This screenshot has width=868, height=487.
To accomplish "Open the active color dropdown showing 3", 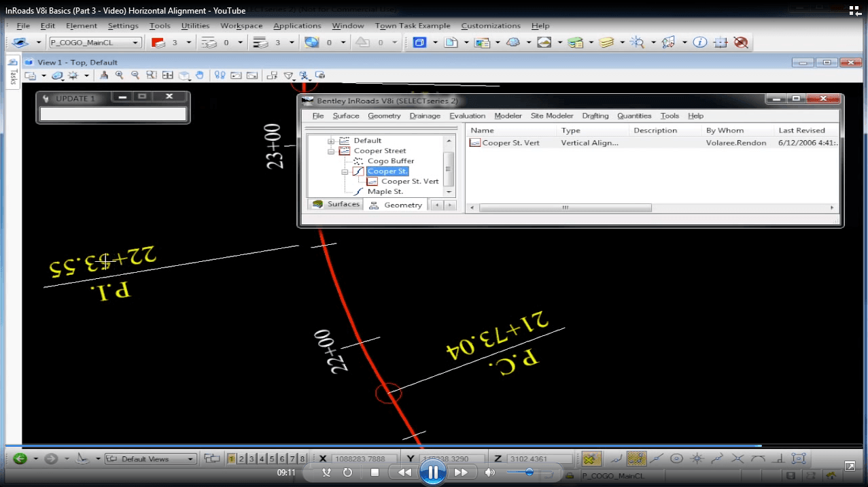I will pyautogui.click(x=189, y=42).
